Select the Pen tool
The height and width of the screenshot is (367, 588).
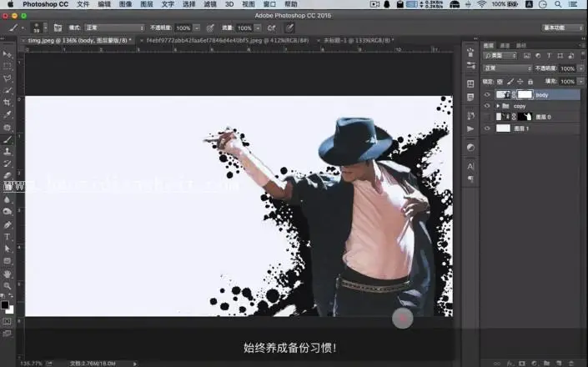pyautogui.click(x=8, y=224)
